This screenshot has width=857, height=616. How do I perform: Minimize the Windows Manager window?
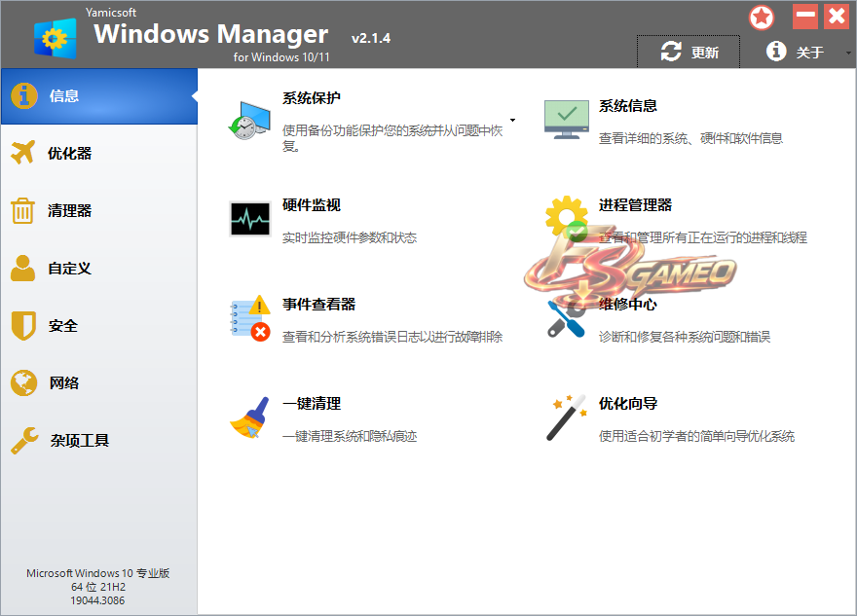(805, 17)
